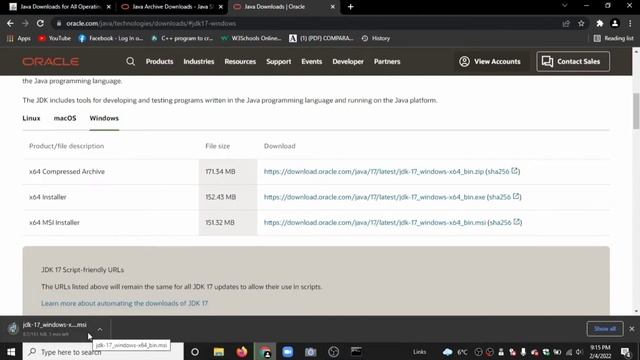This screenshot has width=640, height=360.
Task: Go back using browser back arrow
Action: (x=10, y=23)
